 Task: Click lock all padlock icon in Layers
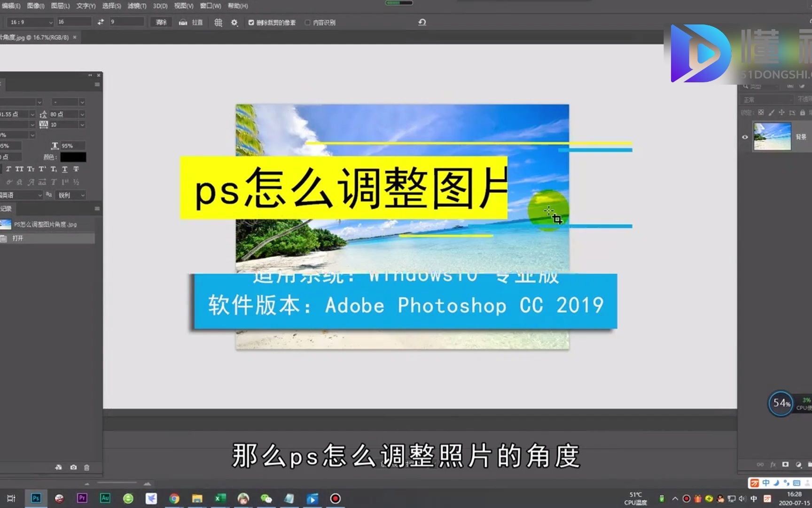(803, 112)
